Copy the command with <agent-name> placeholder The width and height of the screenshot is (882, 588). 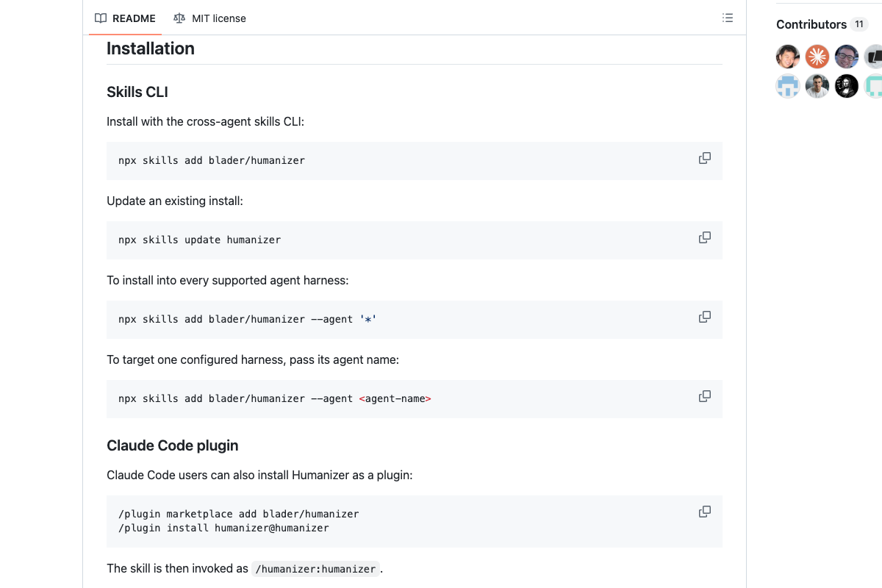click(704, 396)
